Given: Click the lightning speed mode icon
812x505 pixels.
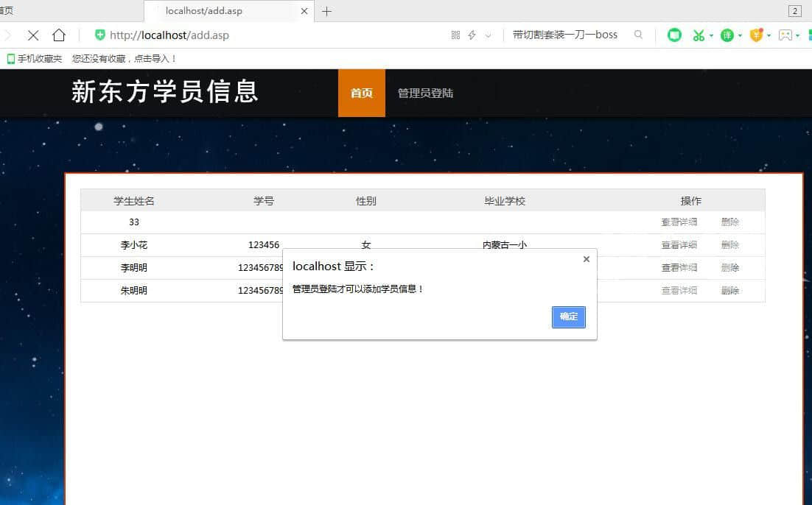Looking at the screenshot, I should coord(472,35).
